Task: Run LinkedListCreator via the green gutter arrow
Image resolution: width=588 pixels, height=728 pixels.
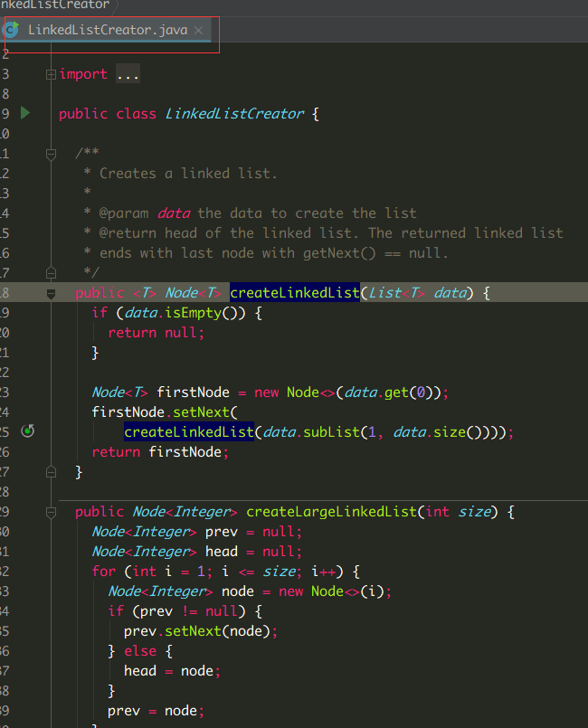Action: click(25, 113)
